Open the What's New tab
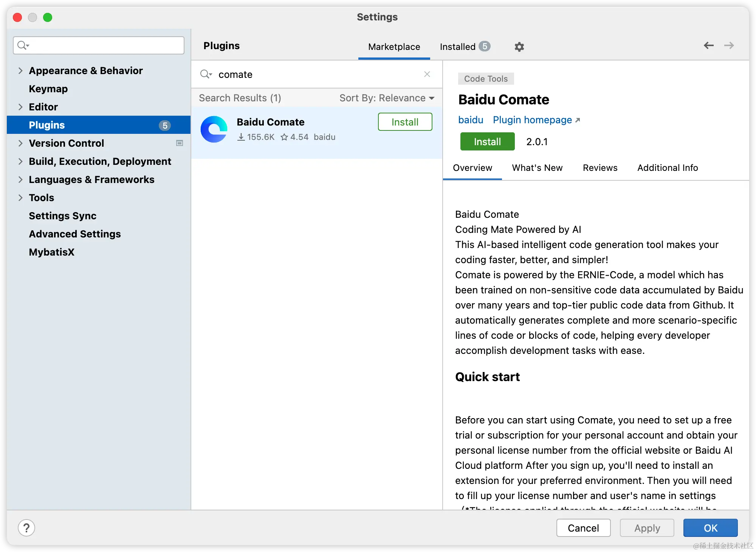The height and width of the screenshot is (552, 756). [537, 168]
